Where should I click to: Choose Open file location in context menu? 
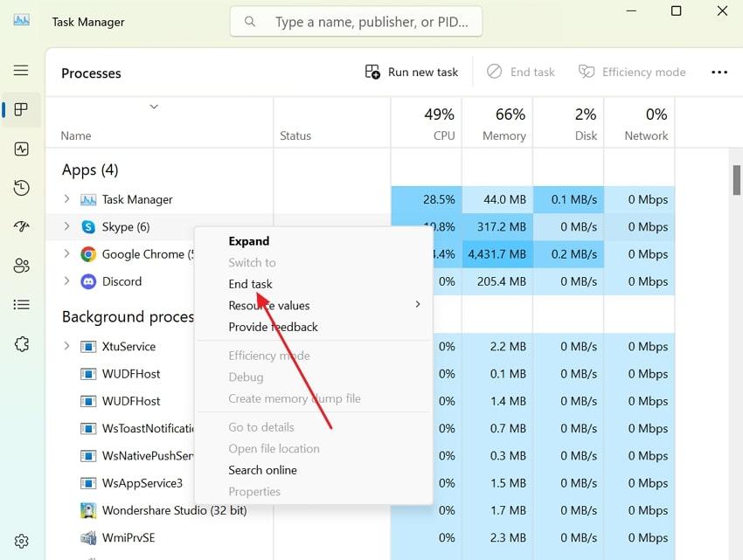tap(274, 449)
